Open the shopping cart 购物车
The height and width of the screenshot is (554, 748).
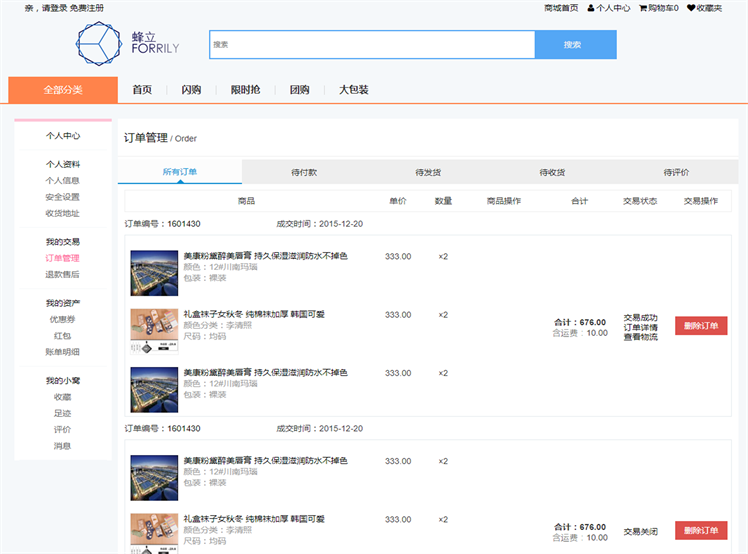[x=660, y=8]
